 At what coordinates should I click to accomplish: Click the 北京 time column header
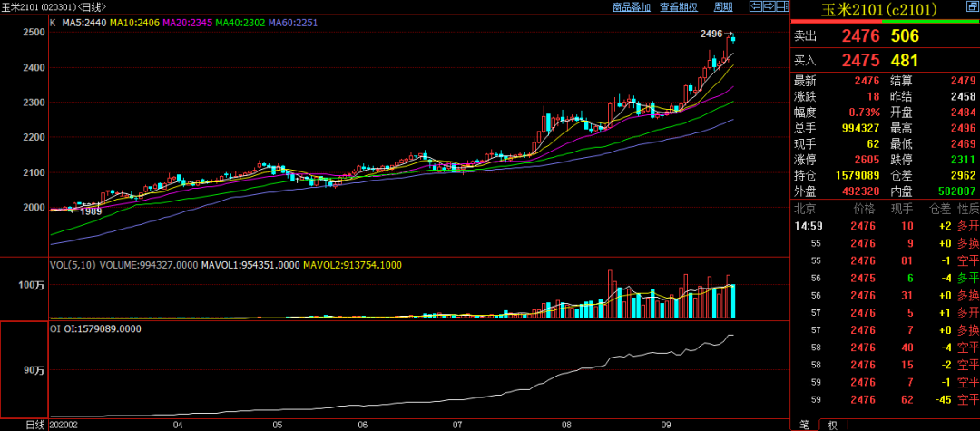804,208
